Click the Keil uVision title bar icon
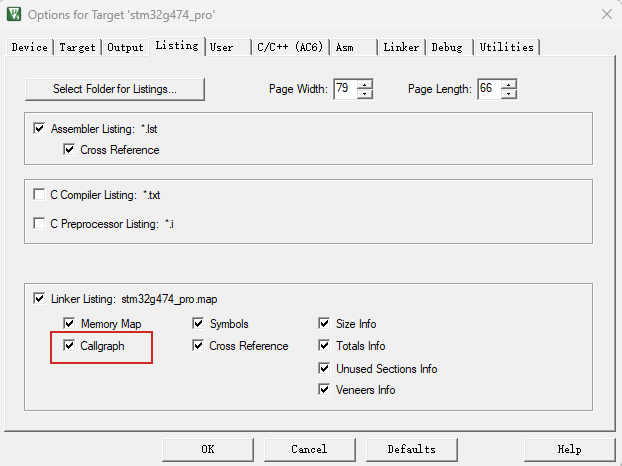Viewport: 622px width, 466px height. (14, 14)
